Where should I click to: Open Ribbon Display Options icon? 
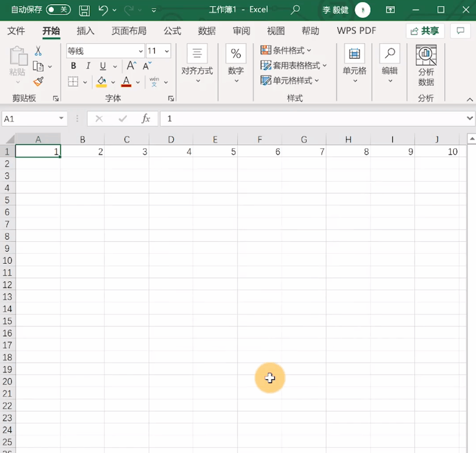390,10
